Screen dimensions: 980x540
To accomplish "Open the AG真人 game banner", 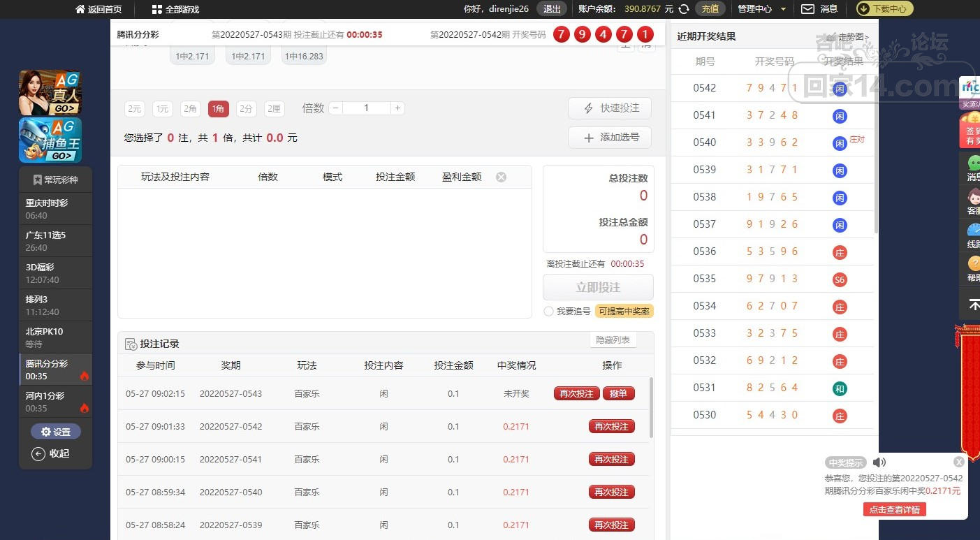I will pos(50,93).
